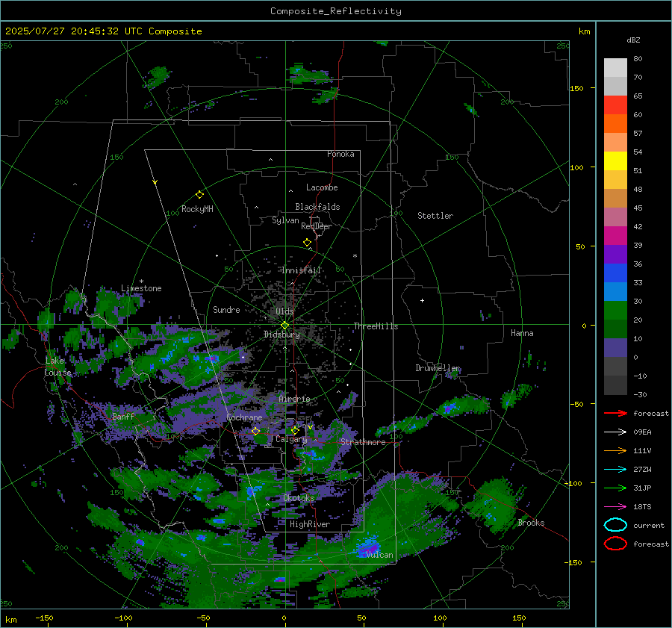The width and height of the screenshot is (672, 628).
Task: Click the ThreeHills city label
Action: [376, 326]
